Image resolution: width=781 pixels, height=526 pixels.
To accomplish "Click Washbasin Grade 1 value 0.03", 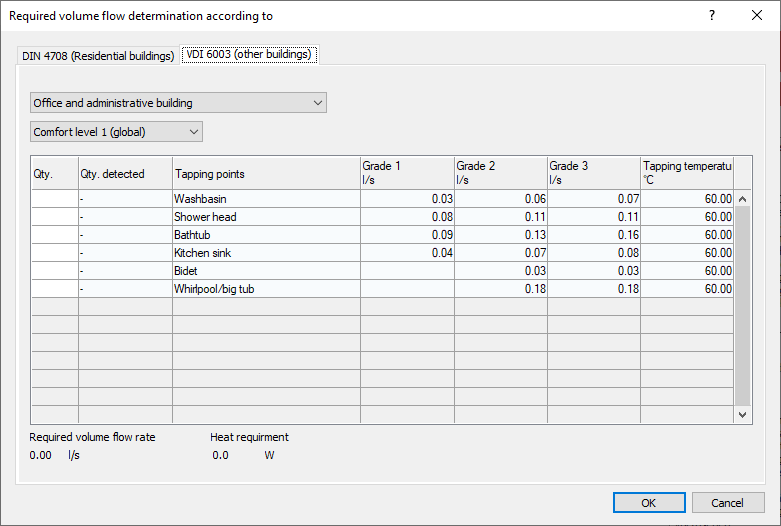I will coord(407,199).
